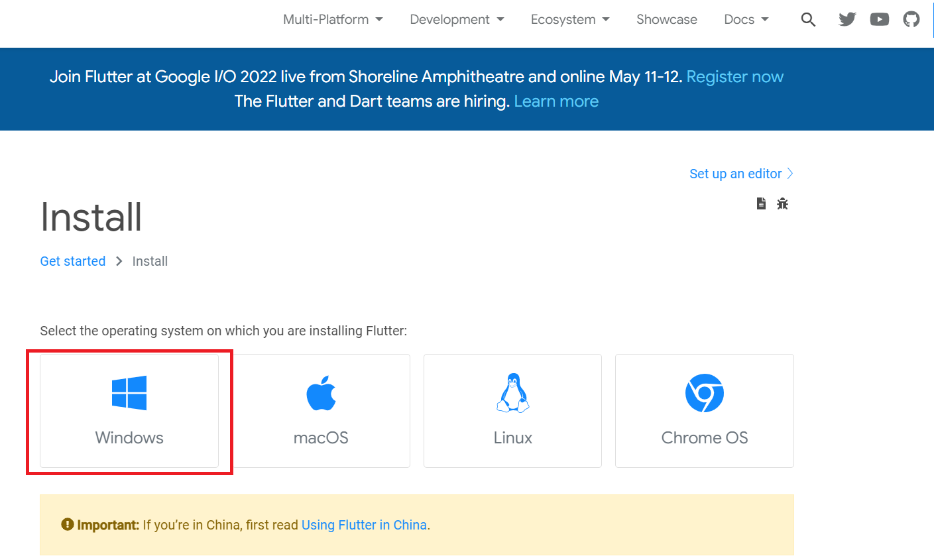Click the Get started breadcrumb link
This screenshot has height=560, width=934.
click(73, 261)
